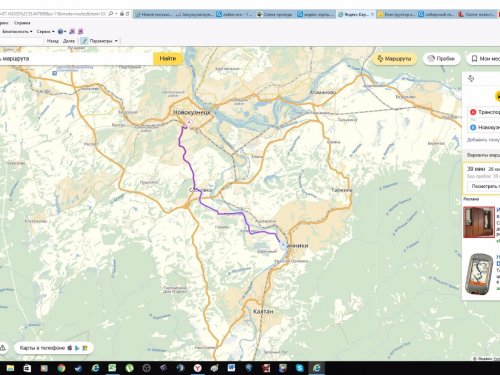Viewport: 500px width, 375px height.
Task: Open the Yandex Browser taskbar icon
Action: tap(198, 368)
